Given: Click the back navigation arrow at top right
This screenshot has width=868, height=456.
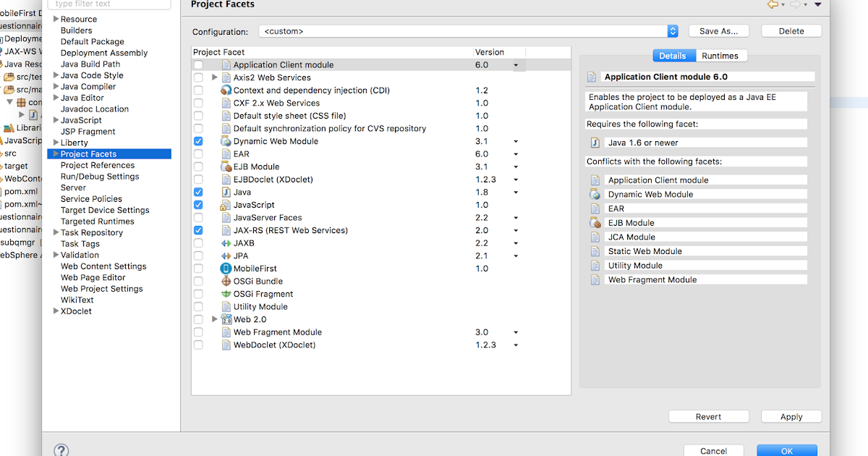Looking at the screenshot, I should pyautogui.click(x=773, y=4).
